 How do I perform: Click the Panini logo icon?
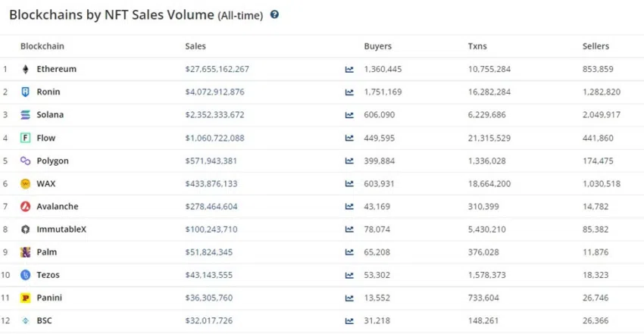tap(26, 298)
